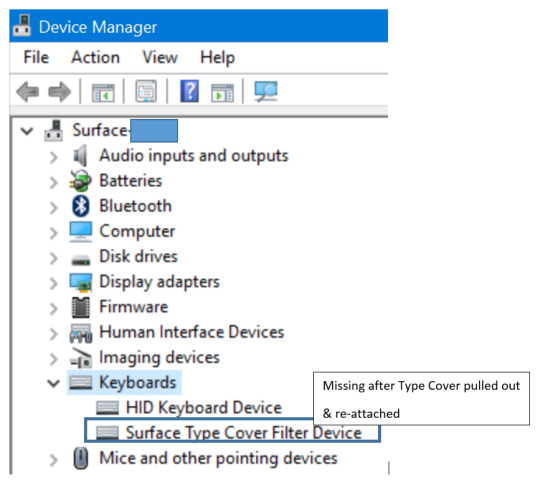Screen dimensions: 540x482
Task: Click the Show/Hide Action Pane toolbar icon
Action: point(222,92)
